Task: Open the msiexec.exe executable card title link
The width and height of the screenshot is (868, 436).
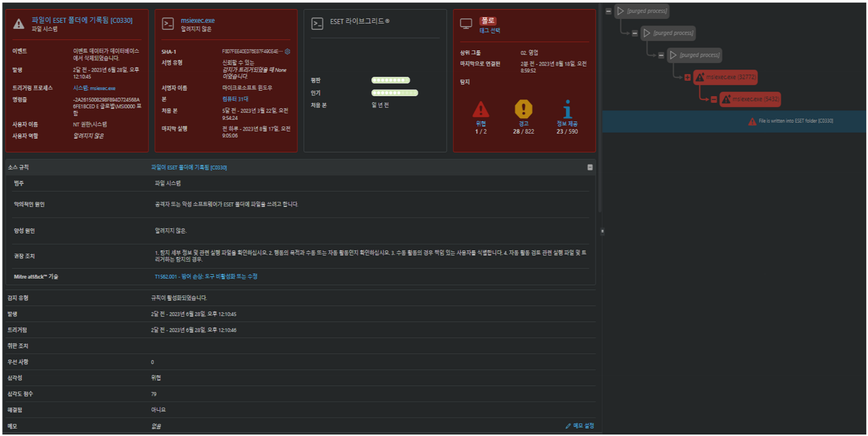Action: click(198, 20)
